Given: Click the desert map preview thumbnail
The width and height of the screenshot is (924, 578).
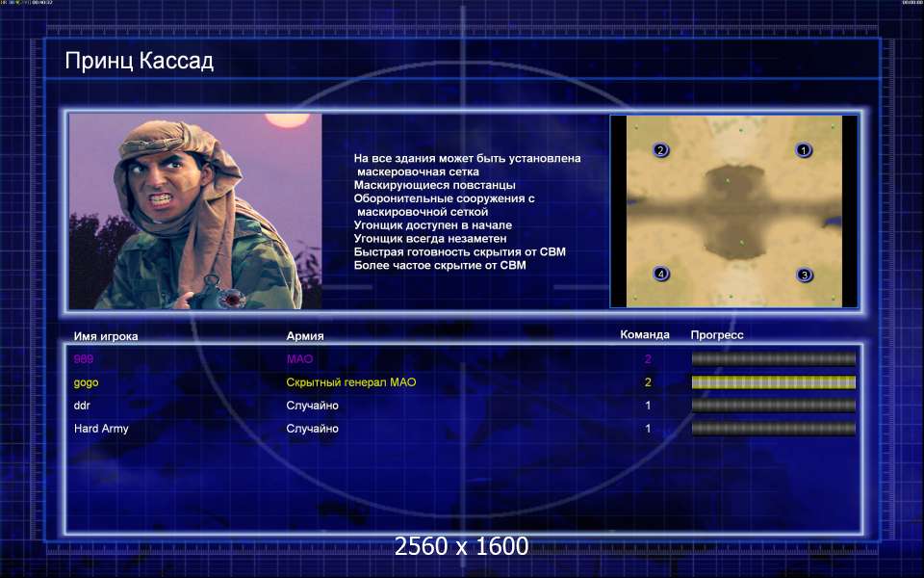Looking at the screenshot, I should (733, 211).
